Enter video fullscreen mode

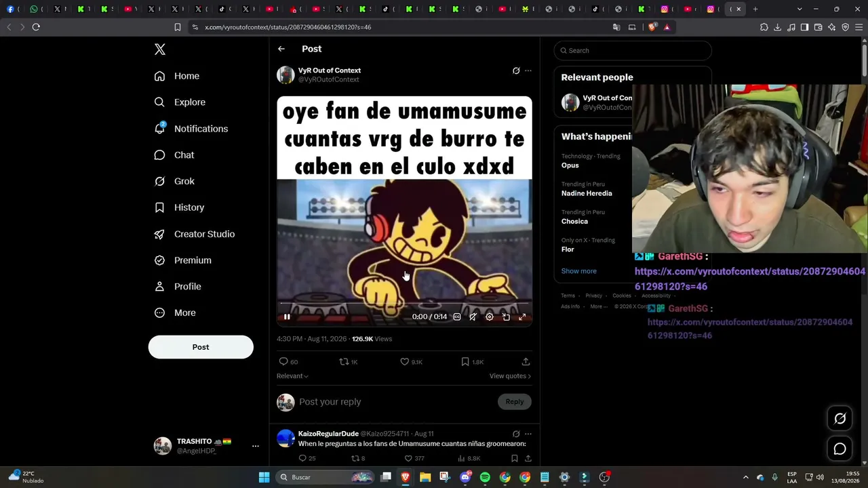[522, 317]
